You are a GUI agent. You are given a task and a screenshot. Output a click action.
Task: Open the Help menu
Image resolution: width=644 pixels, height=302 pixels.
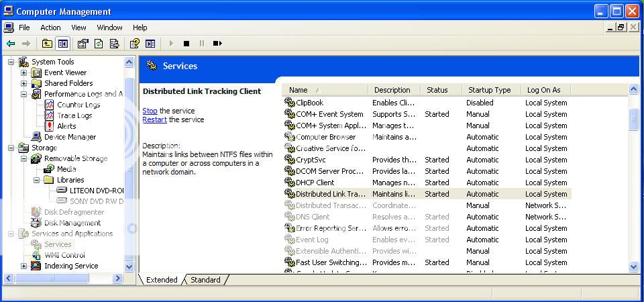click(x=140, y=28)
